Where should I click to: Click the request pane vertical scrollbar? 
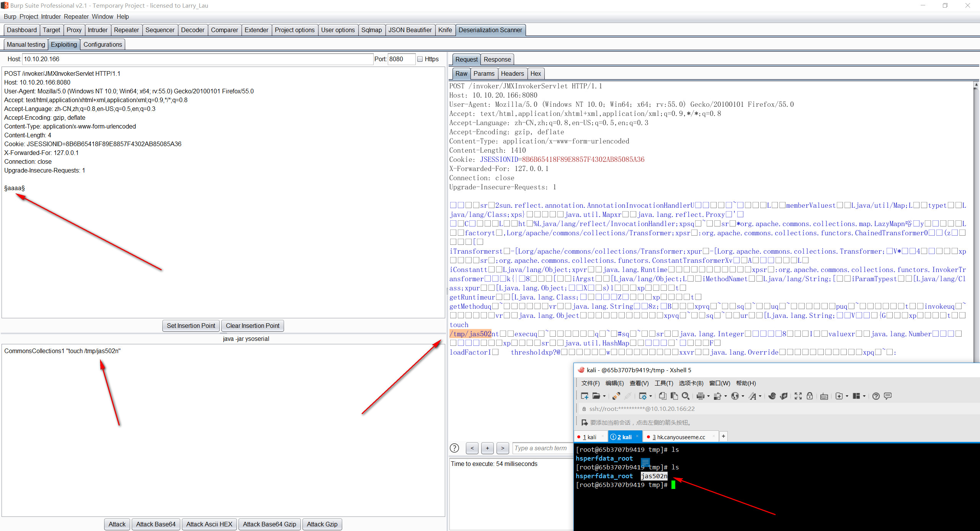click(977, 222)
